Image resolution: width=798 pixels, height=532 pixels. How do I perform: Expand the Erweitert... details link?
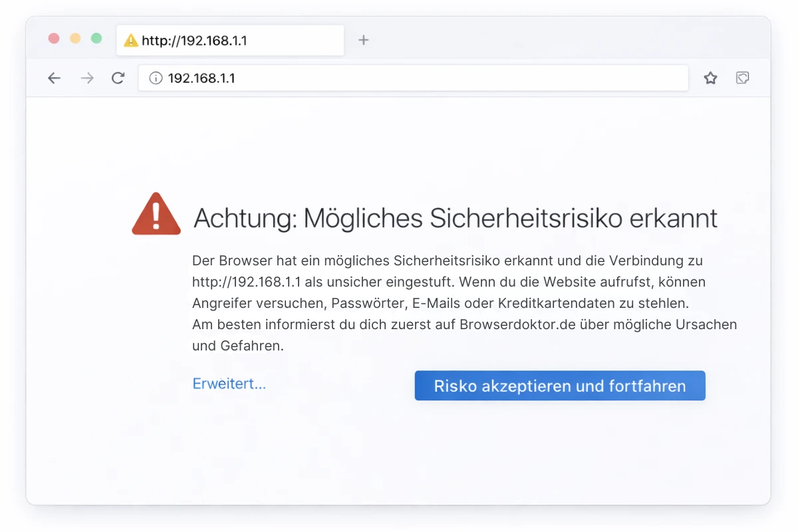[229, 384]
